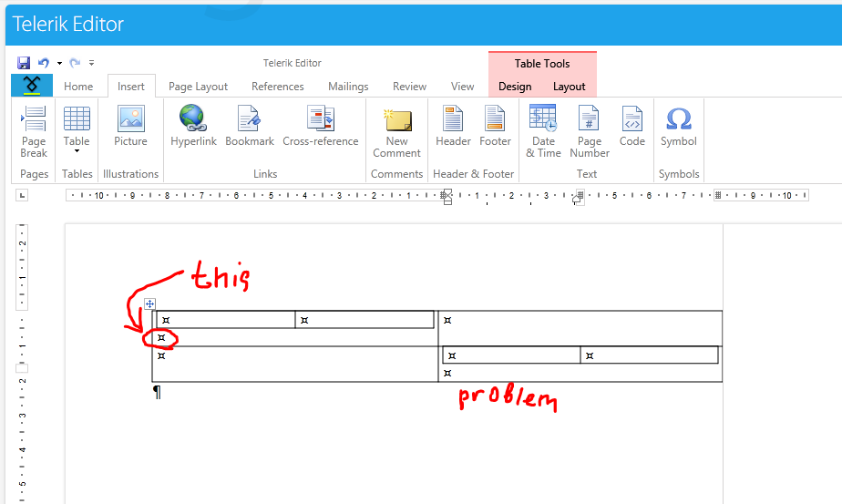This screenshot has width=842, height=504.
Task: Click the tab stop selector left of ruler
Action: (x=22, y=196)
